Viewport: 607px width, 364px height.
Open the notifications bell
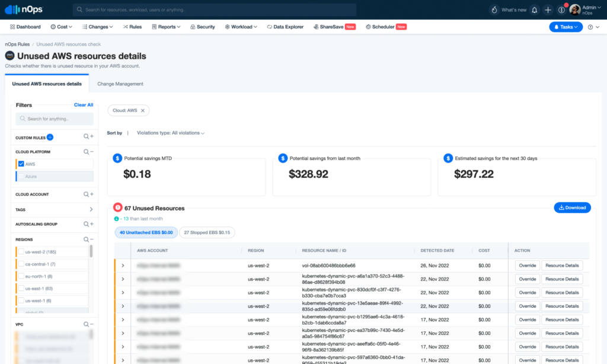pos(535,10)
